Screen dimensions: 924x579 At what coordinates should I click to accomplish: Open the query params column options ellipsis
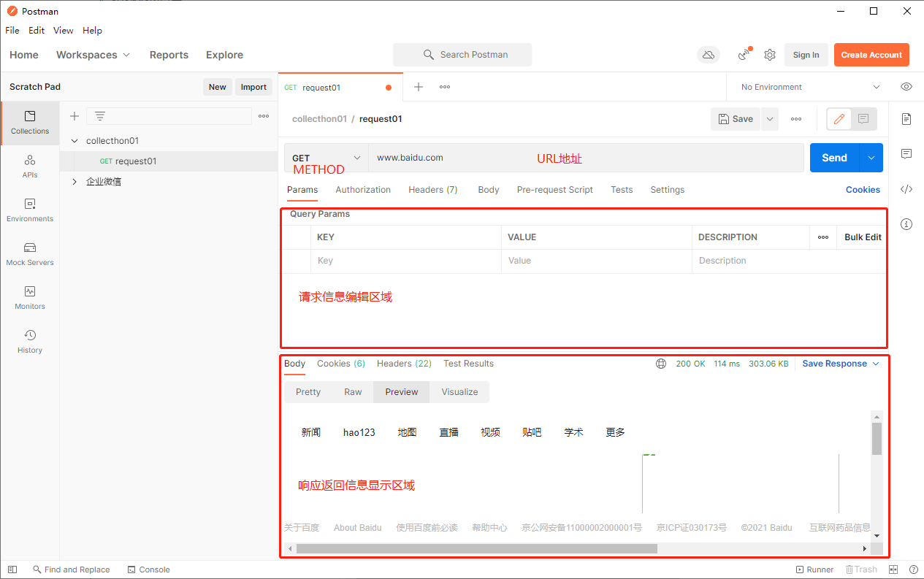(823, 237)
